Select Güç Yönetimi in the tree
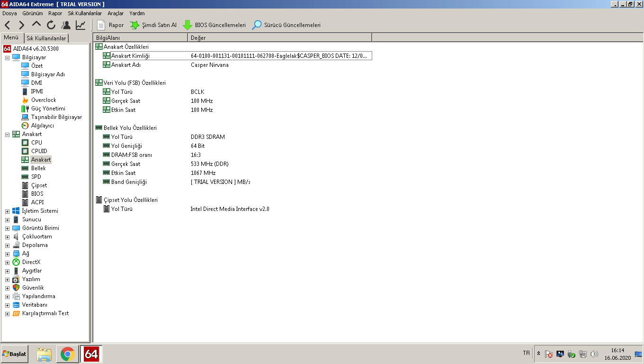This screenshot has width=644, height=364. click(48, 109)
